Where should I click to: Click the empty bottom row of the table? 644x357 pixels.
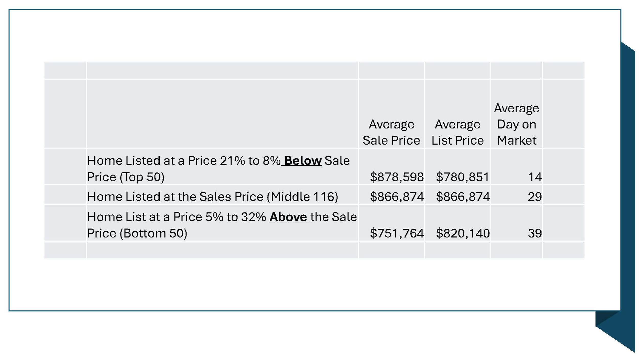pyautogui.click(x=314, y=250)
